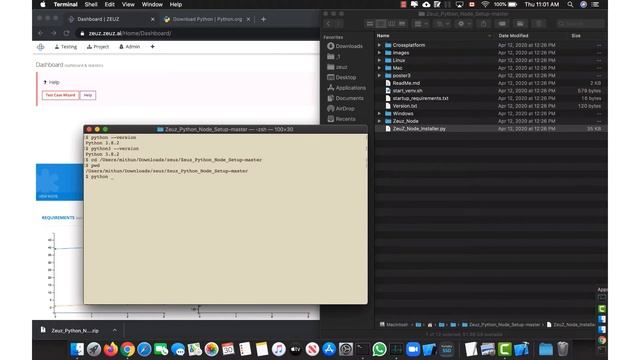Viewport: 640px width, 360px height.
Task: Launch Launchpad rocket icon in Dock
Action: 94,349
